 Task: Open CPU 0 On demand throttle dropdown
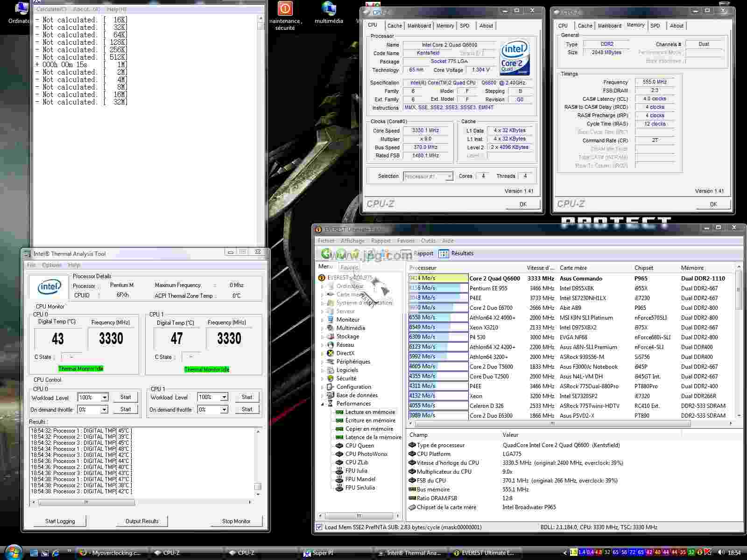(105, 410)
